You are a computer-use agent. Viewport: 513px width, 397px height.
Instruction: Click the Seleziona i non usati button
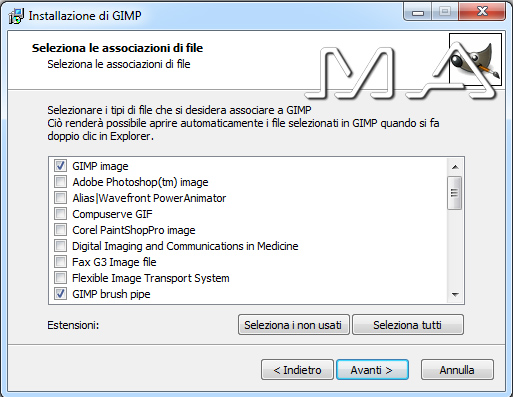pyautogui.click(x=294, y=325)
